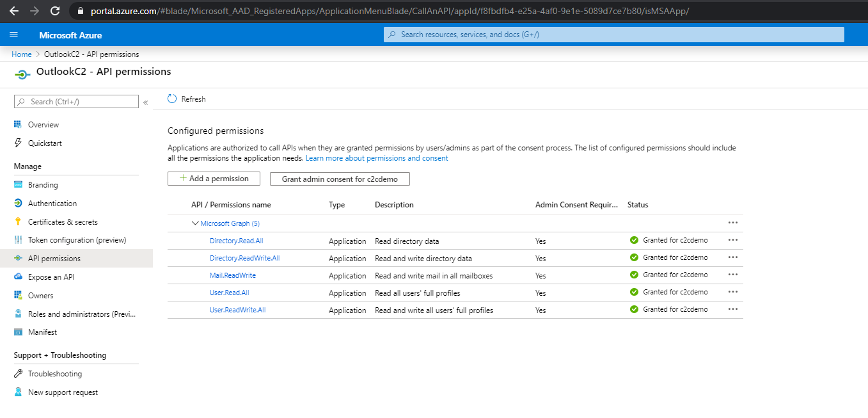Collapse the sidebar with the double chevron
The height and width of the screenshot is (418, 868).
pyautogui.click(x=145, y=102)
